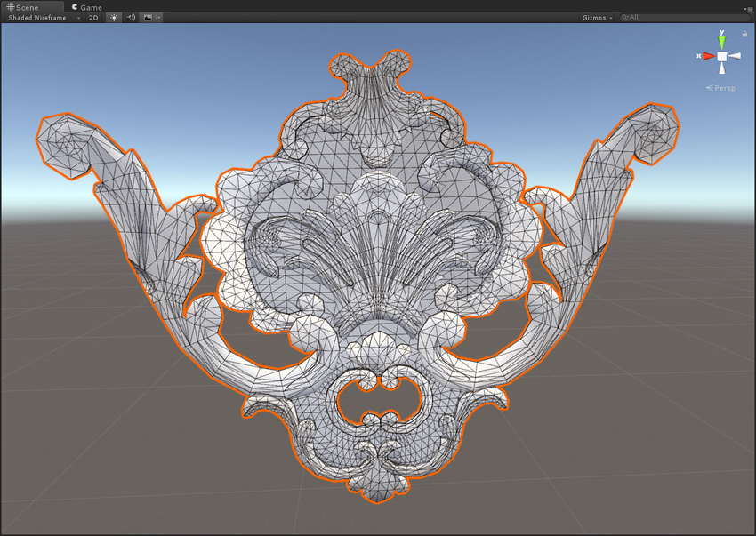Click the image effects icon in the toolbar
The width and height of the screenshot is (756, 536).
147,18
